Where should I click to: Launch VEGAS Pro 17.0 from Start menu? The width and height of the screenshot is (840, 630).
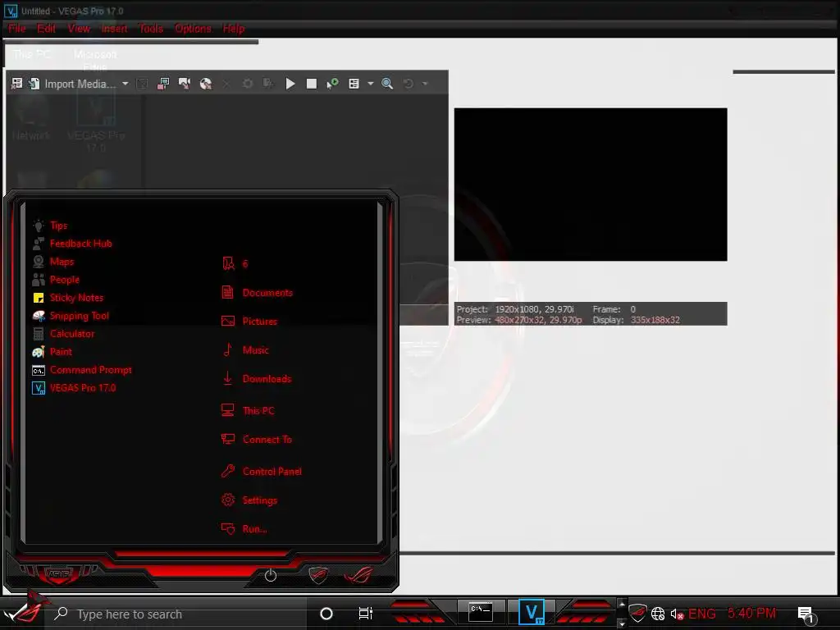74,388
